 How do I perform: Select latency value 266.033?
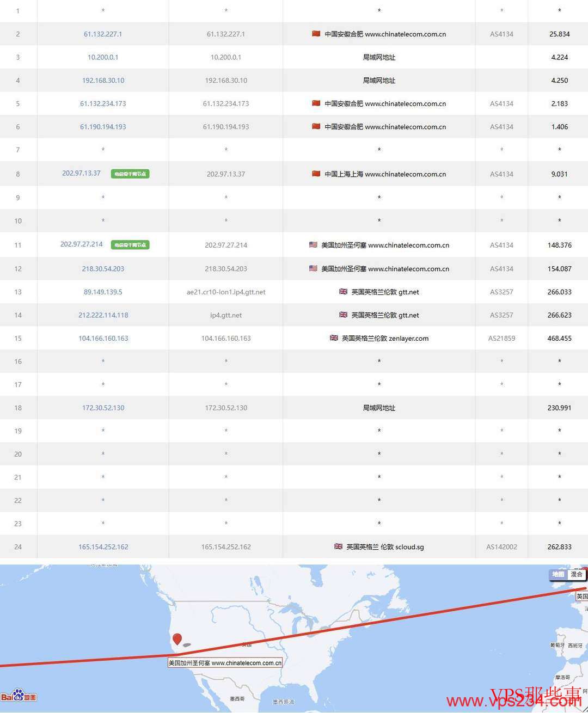coord(559,292)
